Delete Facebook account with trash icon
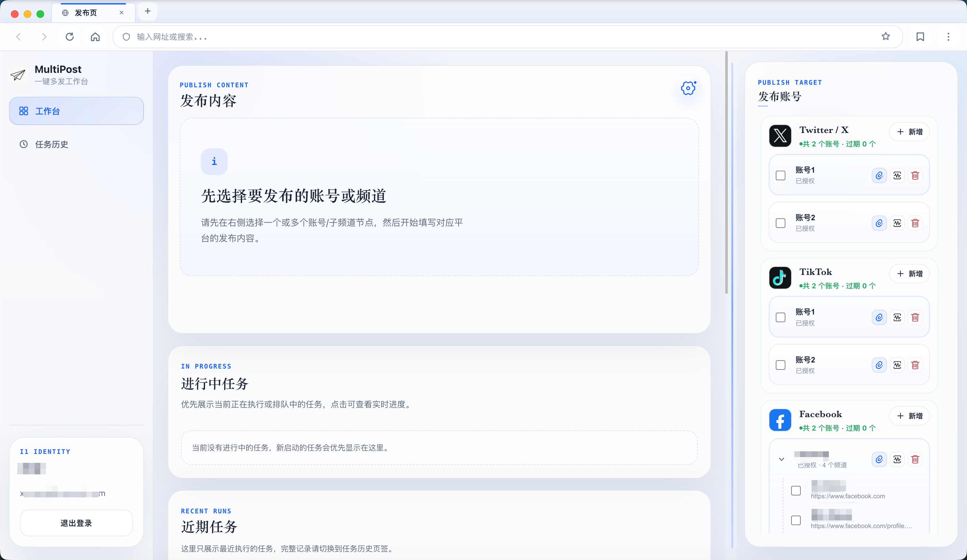Viewport: 967px width, 560px height. click(915, 460)
